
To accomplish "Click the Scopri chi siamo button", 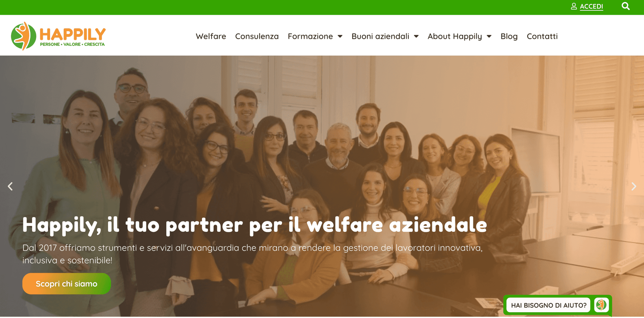I will [67, 284].
